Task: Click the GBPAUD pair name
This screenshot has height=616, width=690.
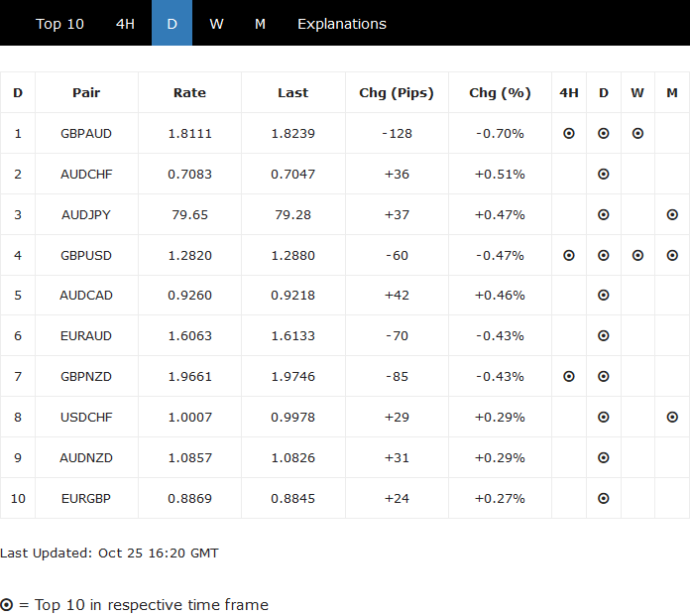Action: point(86,133)
